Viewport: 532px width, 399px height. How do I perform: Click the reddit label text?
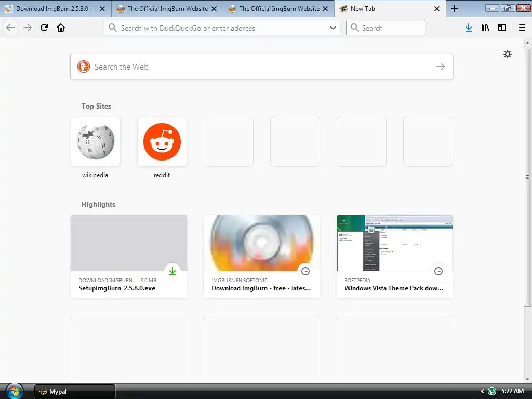[x=162, y=175]
